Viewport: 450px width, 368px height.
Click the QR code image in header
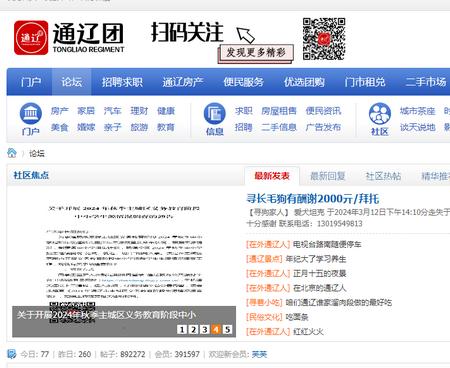(324, 39)
